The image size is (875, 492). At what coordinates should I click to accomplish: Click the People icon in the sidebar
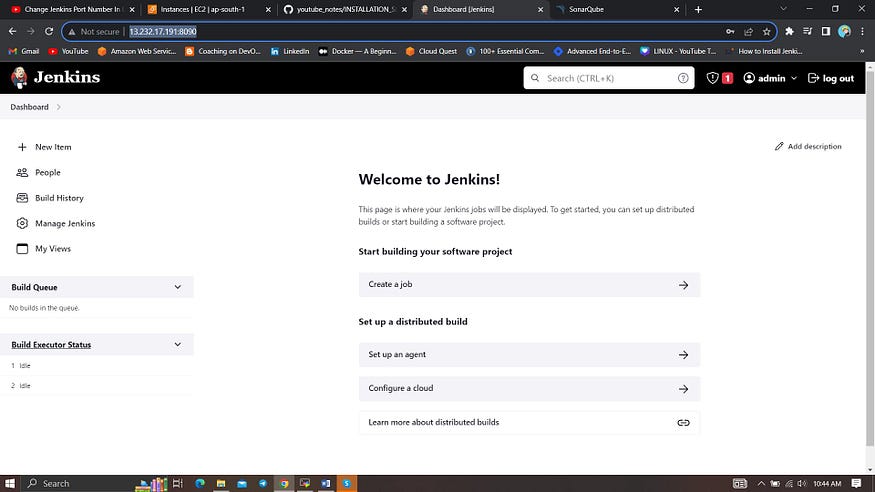point(22,173)
